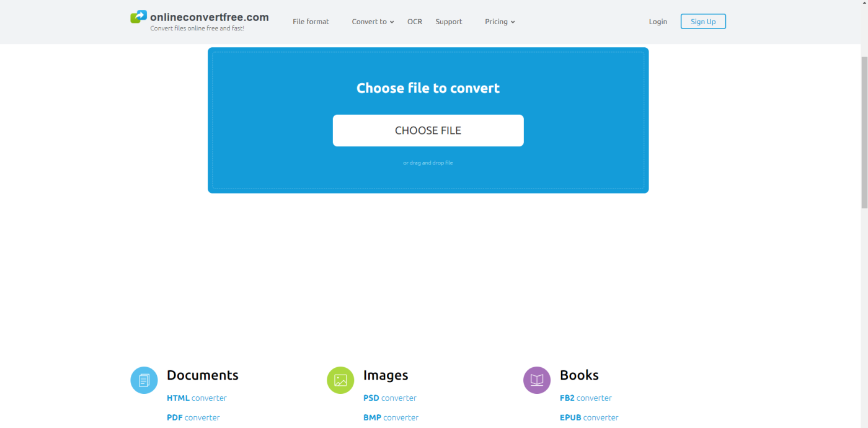868x428 pixels.
Task: Click the CHOOSE FILE button
Action: 428,130
